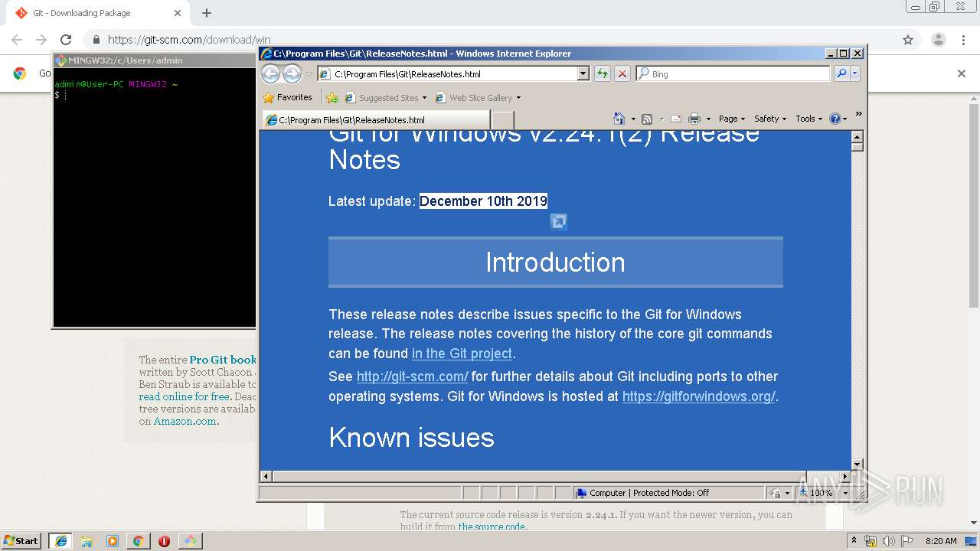Click the selected date 'December 10th 2019'

coord(483,201)
